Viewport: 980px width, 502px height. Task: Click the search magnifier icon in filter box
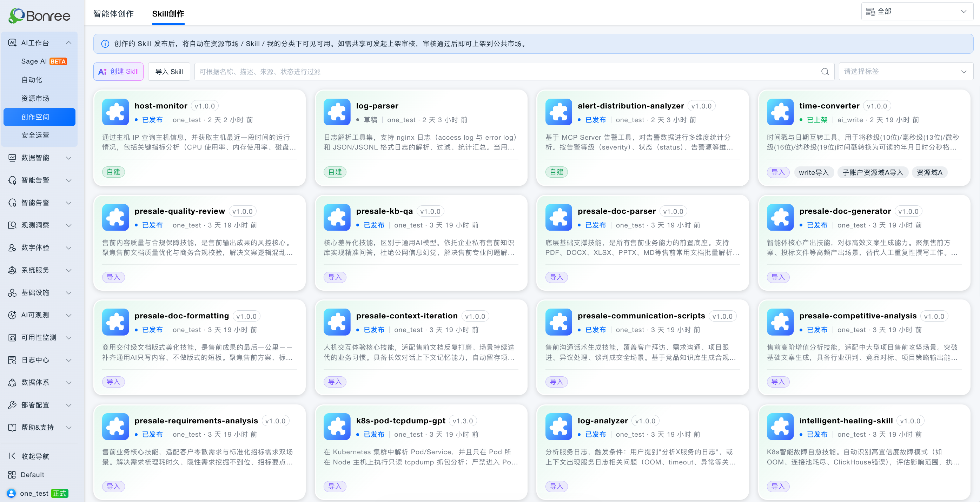(x=825, y=72)
